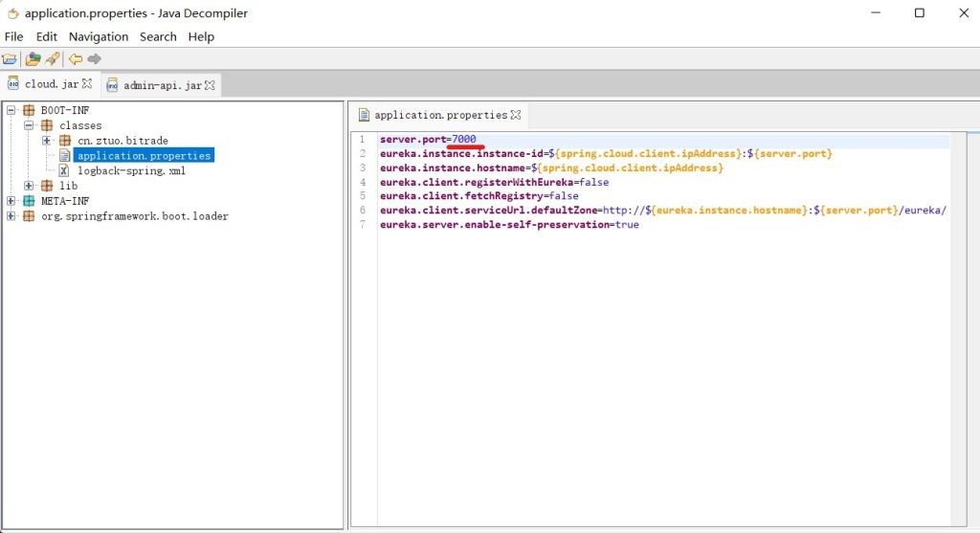Collapse the classes folder node
Image resolution: width=980 pixels, height=533 pixels.
(x=30, y=125)
